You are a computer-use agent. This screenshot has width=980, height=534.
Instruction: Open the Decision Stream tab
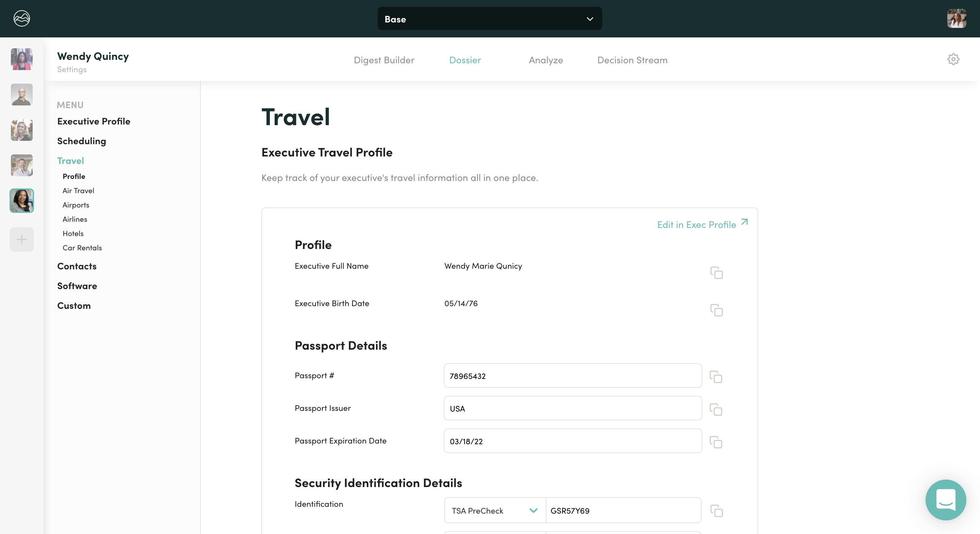(x=632, y=60)
